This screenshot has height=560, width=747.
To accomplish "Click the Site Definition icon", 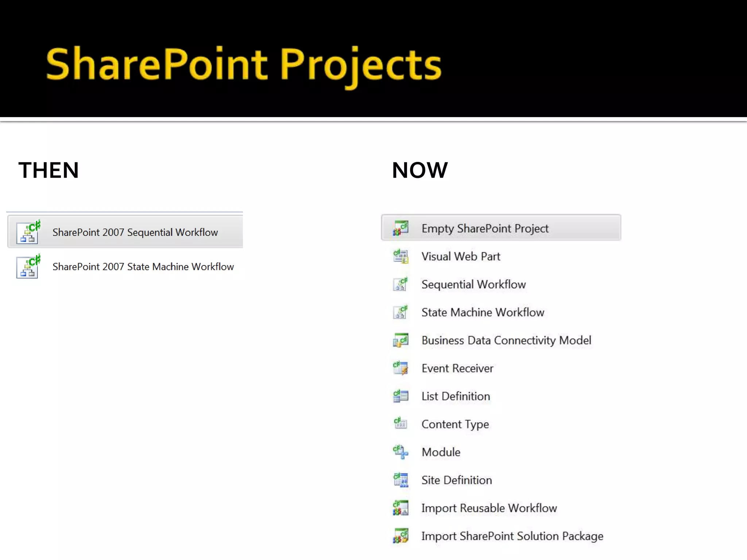I will point(400,480).
